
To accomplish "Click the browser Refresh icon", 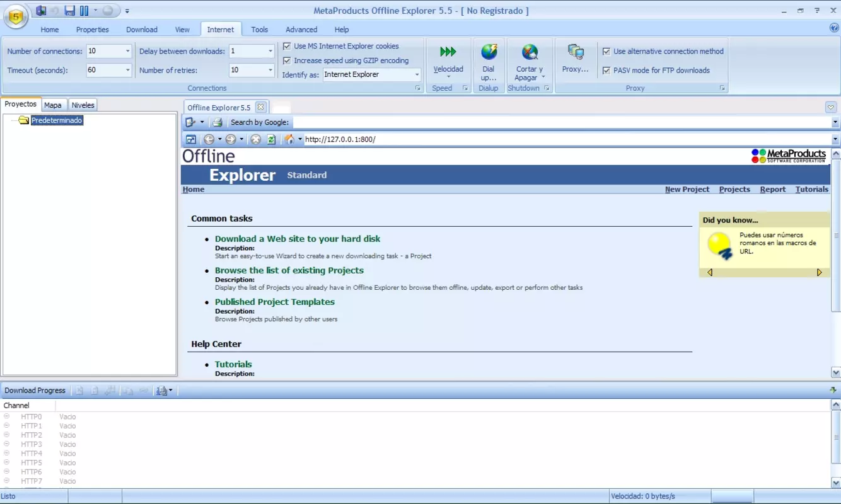I will (x=271, y=139).
